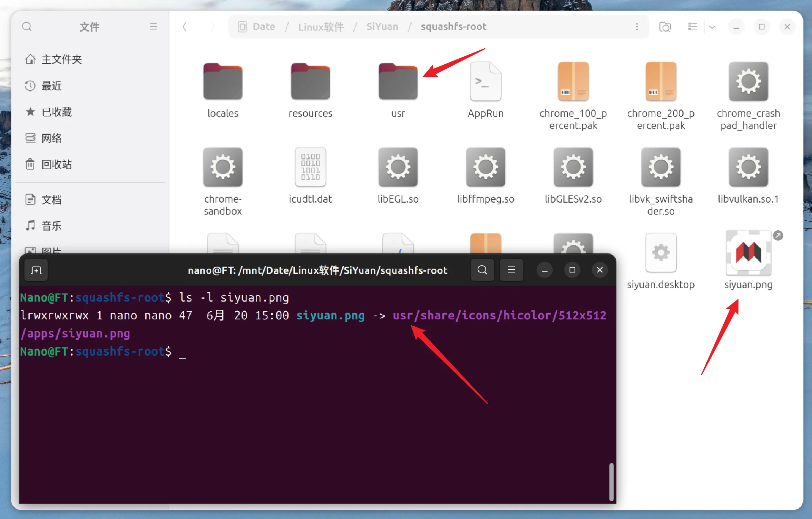Click squashfs-root in path bar
Image resolution: width=812 pixels, height=519 pixels.
453,27
